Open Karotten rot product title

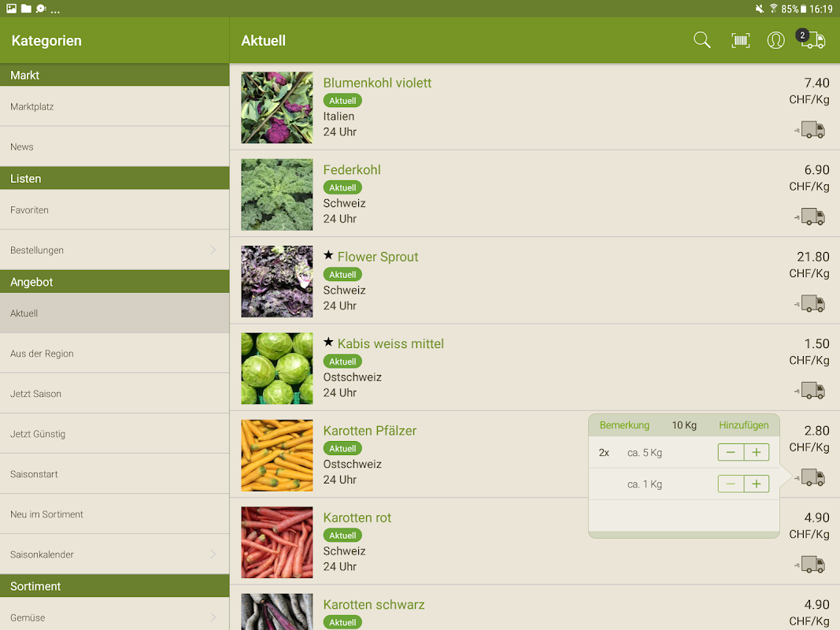[357, 517]
